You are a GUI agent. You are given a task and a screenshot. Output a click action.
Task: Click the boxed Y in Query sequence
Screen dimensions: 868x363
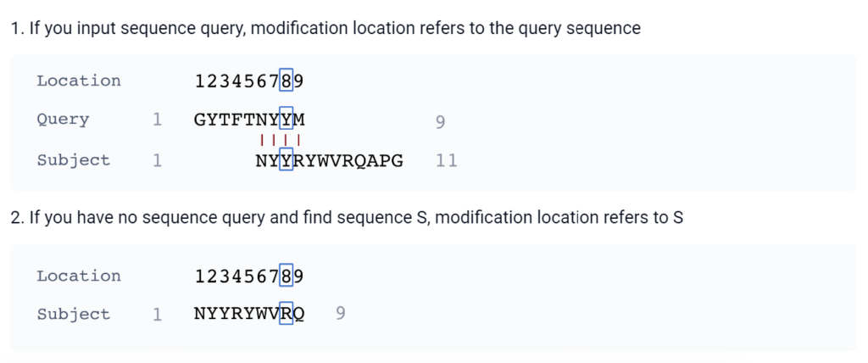point(287,120)
